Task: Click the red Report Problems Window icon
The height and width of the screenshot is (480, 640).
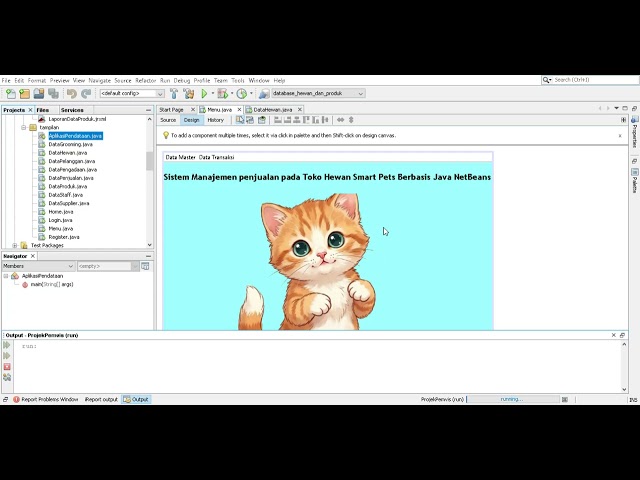Action: pos(16,399)
